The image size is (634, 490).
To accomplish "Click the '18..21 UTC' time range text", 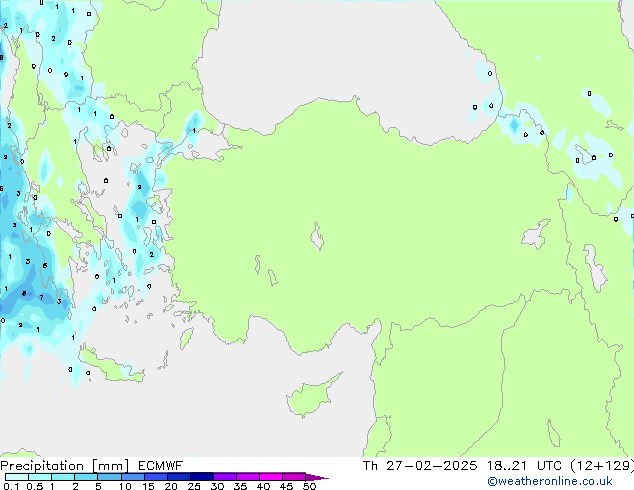I will (524, 466).
